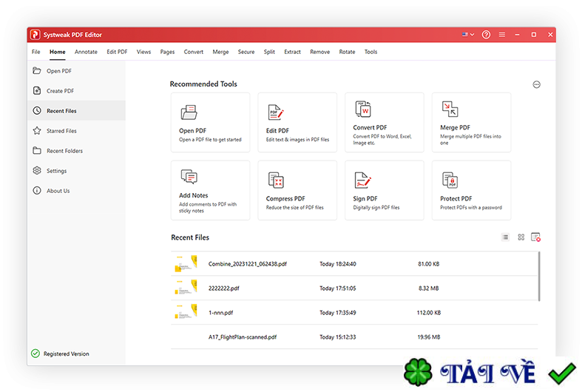Switch to the Convert tab
The image size is (582, 392).
pyautogui.click(x=193, y=52)
